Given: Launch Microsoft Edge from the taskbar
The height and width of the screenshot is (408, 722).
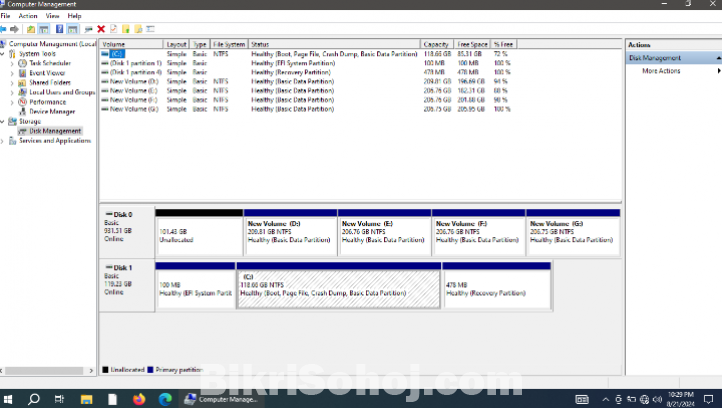Looking at the screenshot, I should (x=165, y=399).
